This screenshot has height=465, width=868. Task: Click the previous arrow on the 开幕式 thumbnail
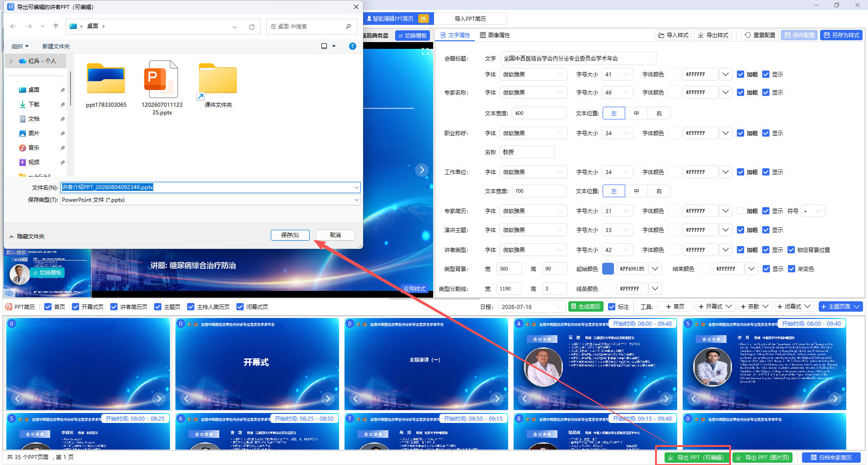pos(186,399)
